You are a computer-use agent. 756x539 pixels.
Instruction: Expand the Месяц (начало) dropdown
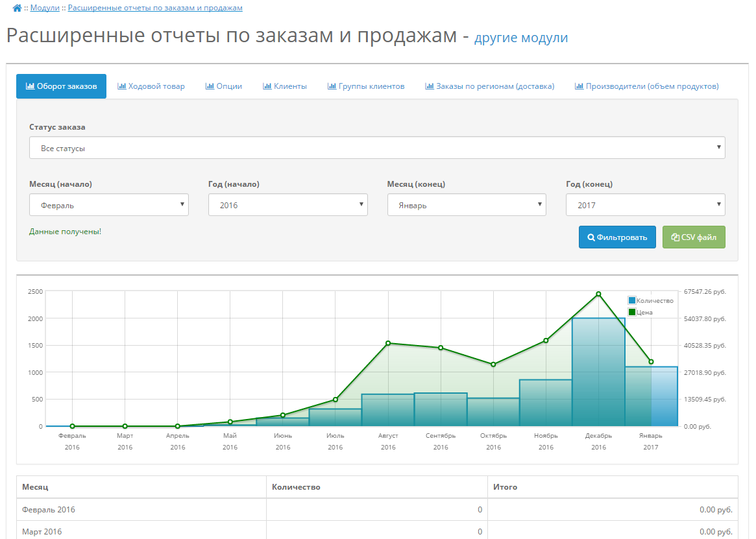(108, 205)
